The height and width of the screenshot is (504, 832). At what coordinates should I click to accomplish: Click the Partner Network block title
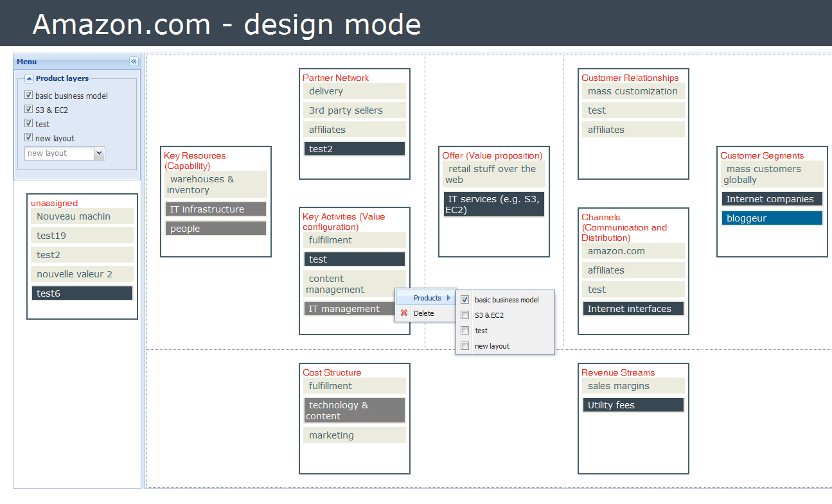click(335, 78)
